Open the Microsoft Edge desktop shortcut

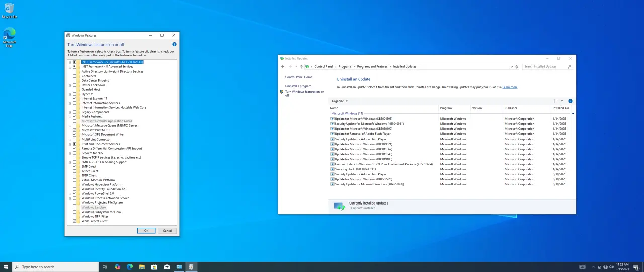(9, 38)
